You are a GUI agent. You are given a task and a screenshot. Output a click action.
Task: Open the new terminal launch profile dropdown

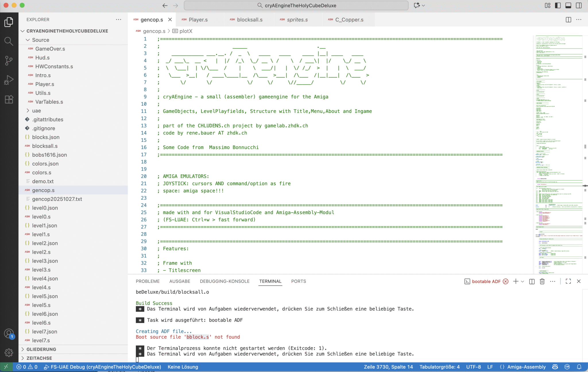(x=523, y=281)
